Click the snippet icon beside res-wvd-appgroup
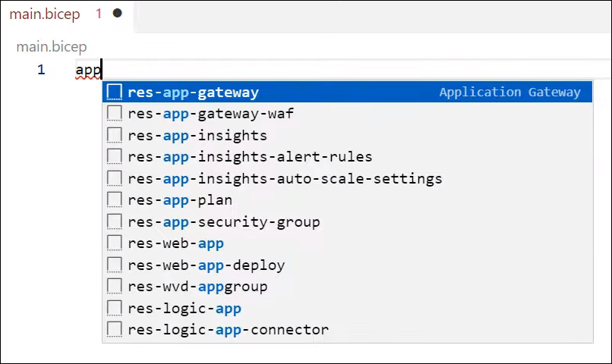The width and height of the screenshot is (612, 364). [x=115, y=287]
